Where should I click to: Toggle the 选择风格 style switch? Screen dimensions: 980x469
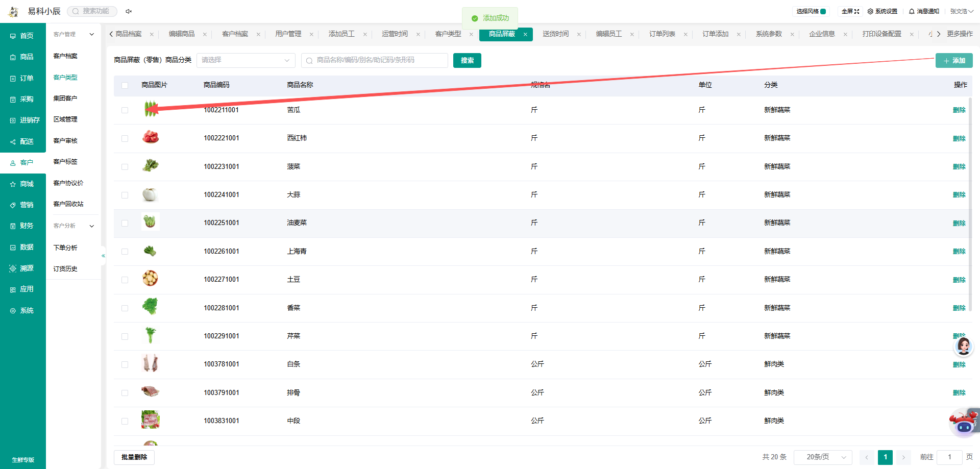click(x=823, y=11)
